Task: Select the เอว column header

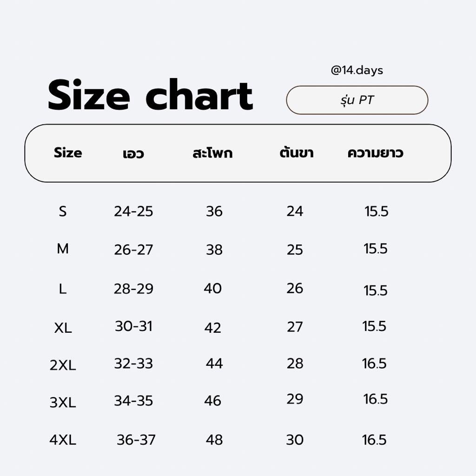Action: (133, 153)
